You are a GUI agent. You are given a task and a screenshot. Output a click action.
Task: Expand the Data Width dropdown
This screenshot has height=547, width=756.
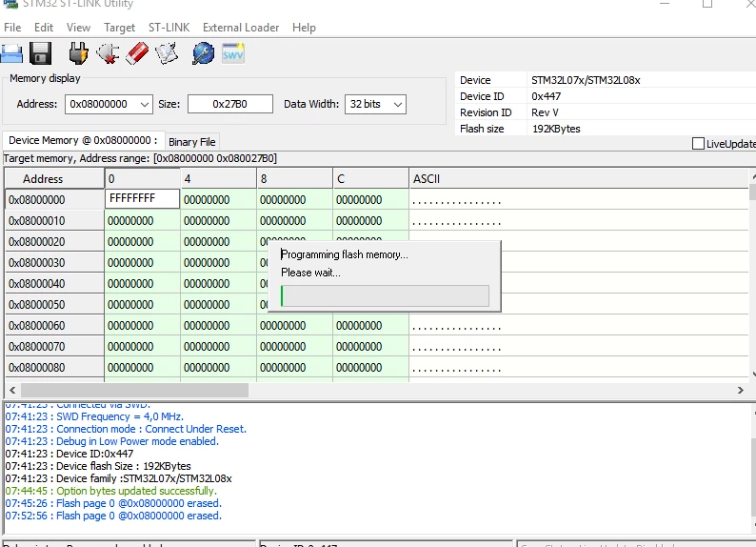coord(398,104)
